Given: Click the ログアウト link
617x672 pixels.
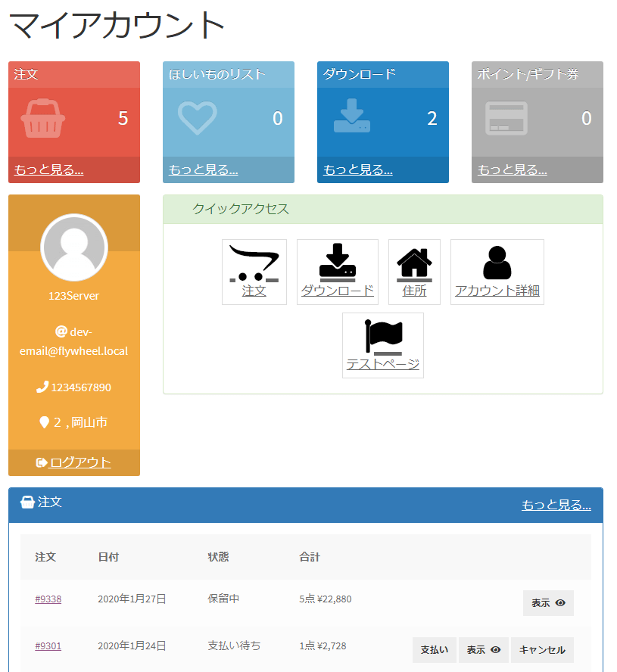Looking at the screenshot, I should point(79,462).
